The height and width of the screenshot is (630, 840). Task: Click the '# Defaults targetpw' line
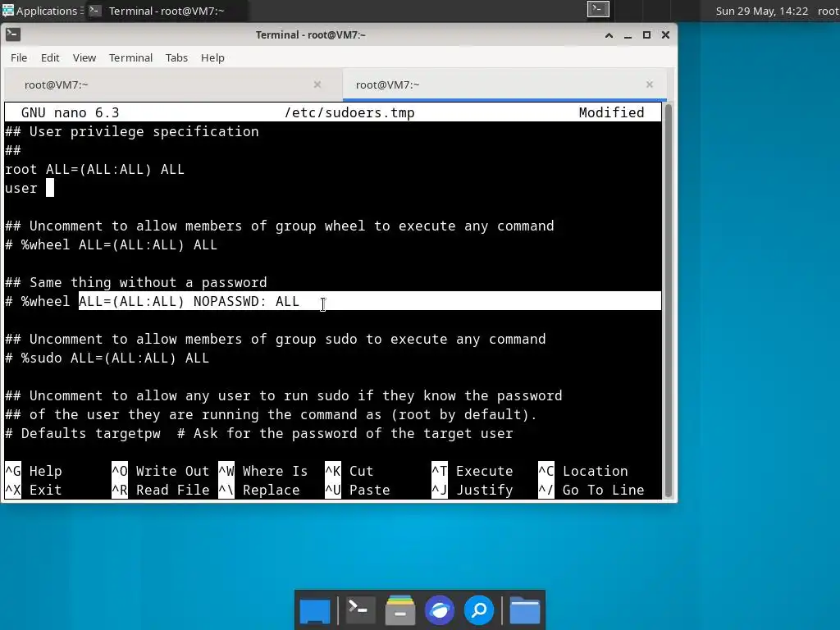tap(258, 433)
